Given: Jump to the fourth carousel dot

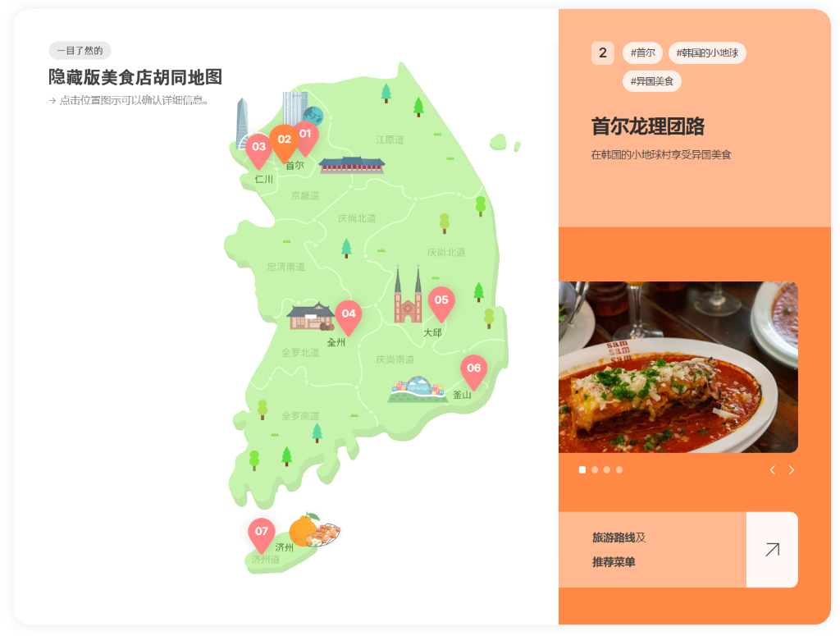Looking at the screenshot, I should coord(619,470).
